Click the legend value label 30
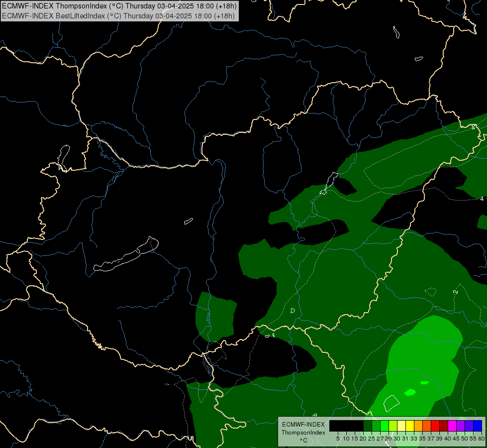487x448 pixels. (397, 439)
